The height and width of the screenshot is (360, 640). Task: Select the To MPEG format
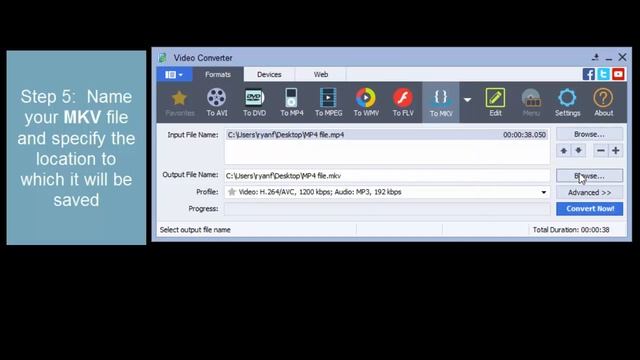coord(328,103)
